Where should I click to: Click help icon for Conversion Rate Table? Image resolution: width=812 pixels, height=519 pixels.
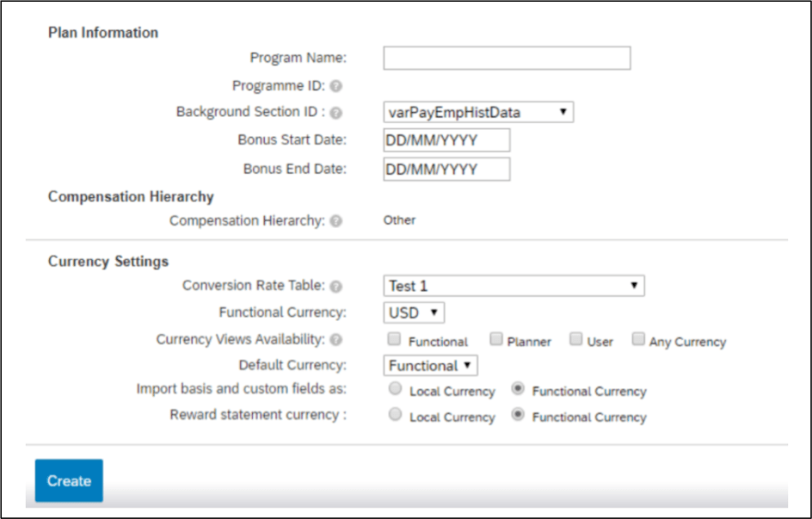click(336, 286)
